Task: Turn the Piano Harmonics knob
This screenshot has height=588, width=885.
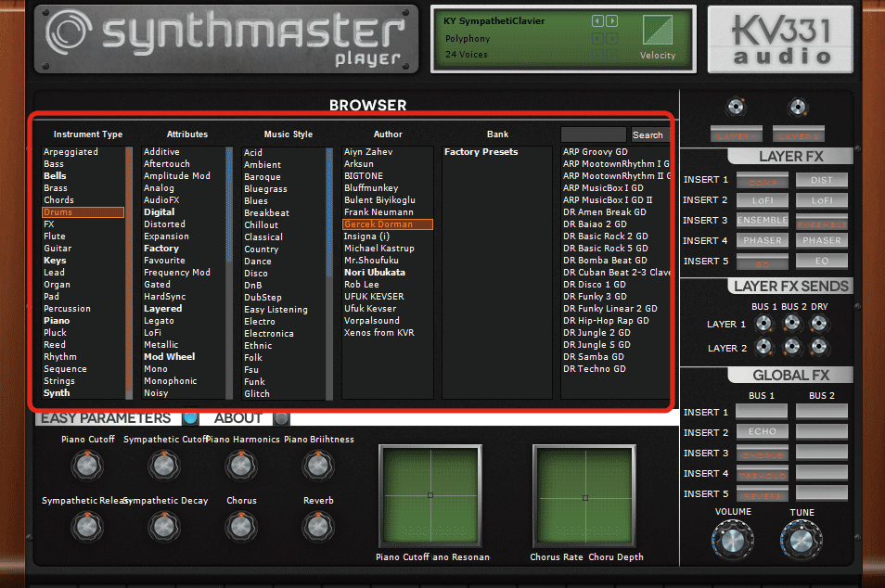Action: tap(241, 466)
